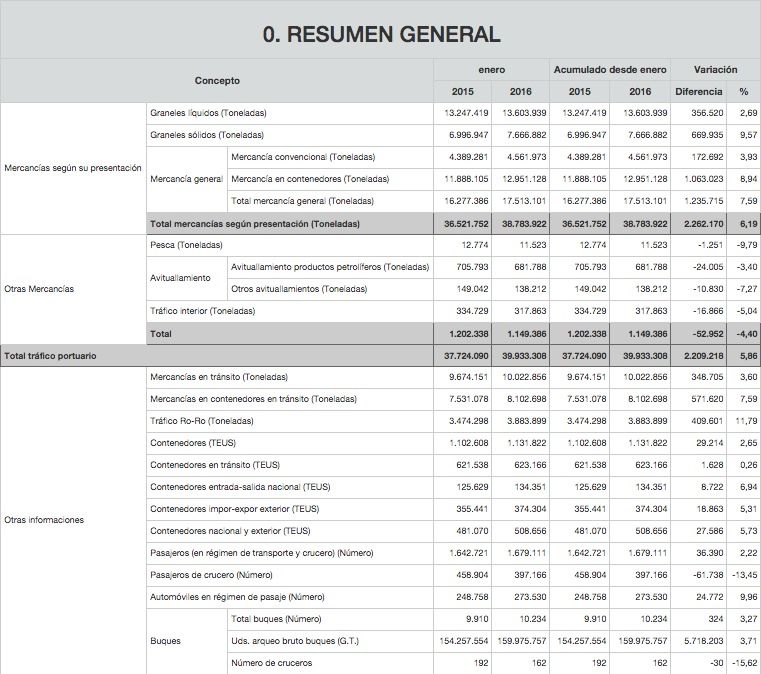Click "Total mercancías según presentación" row label

click(254, 223)
